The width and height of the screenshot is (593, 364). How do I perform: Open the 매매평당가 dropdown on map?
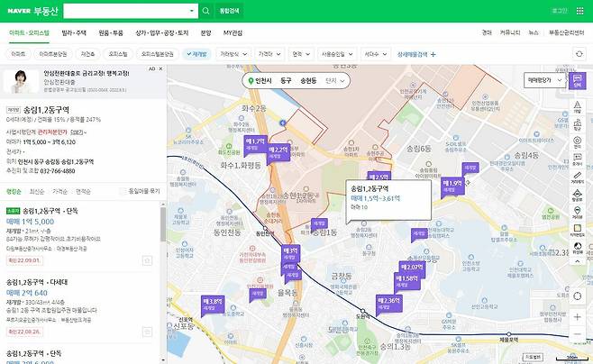(x=543, y=79)
